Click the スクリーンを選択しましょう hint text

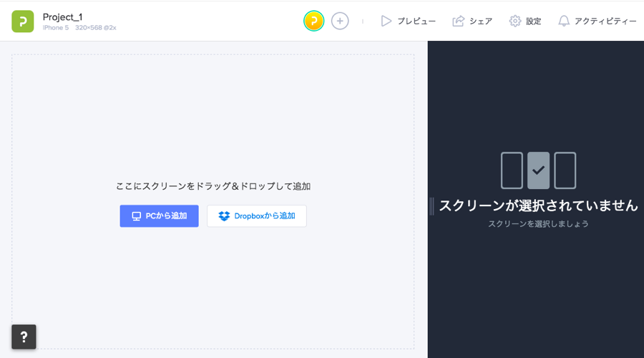click(538, 224)
